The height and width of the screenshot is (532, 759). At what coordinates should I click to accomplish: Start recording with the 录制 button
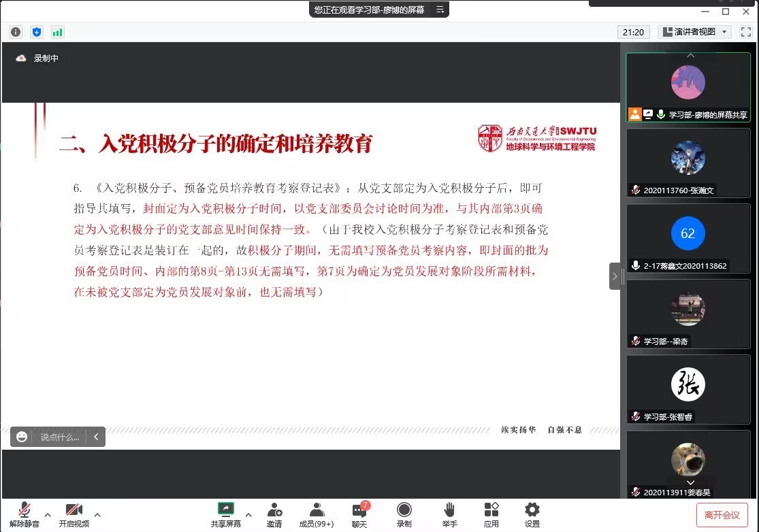pos(404,515)
